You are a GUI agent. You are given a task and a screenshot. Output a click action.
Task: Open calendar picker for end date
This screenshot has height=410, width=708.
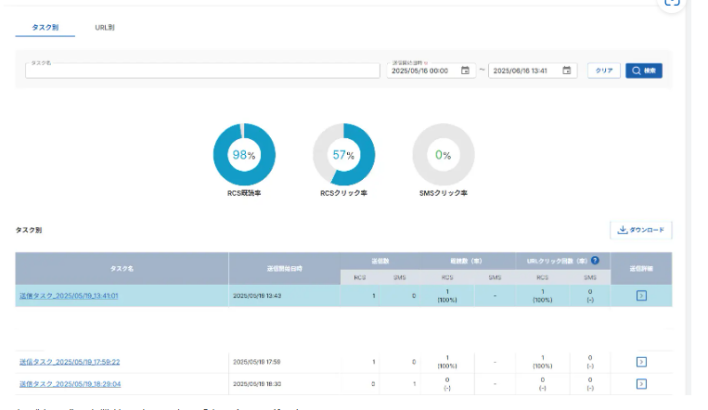pyautogui.click(x=567, y=71)
